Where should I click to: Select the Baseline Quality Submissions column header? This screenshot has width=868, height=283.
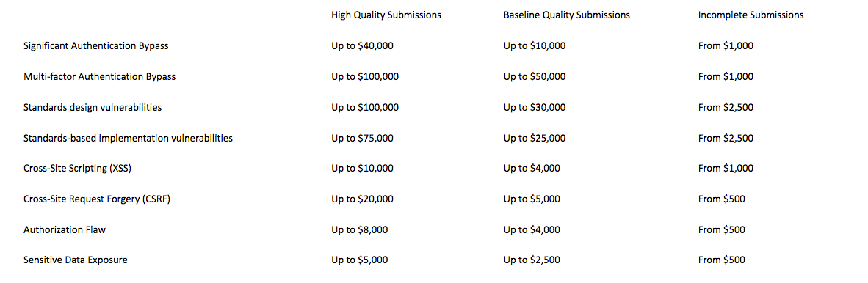click(566, 15)
